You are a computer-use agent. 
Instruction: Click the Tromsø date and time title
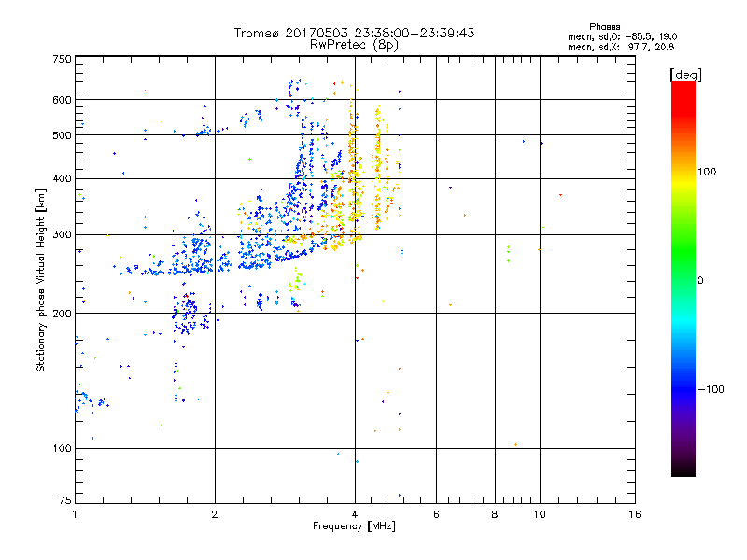354,33
